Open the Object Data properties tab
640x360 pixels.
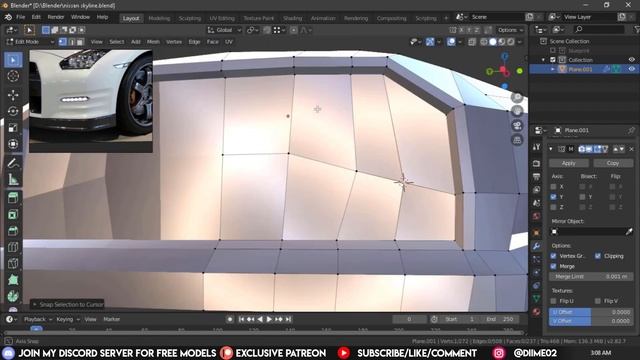536,298
